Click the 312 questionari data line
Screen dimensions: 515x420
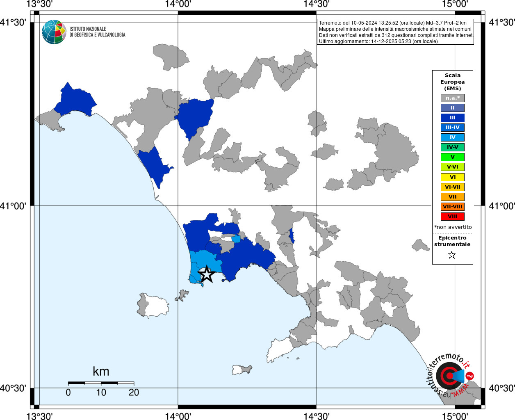[x=396, y=35]
